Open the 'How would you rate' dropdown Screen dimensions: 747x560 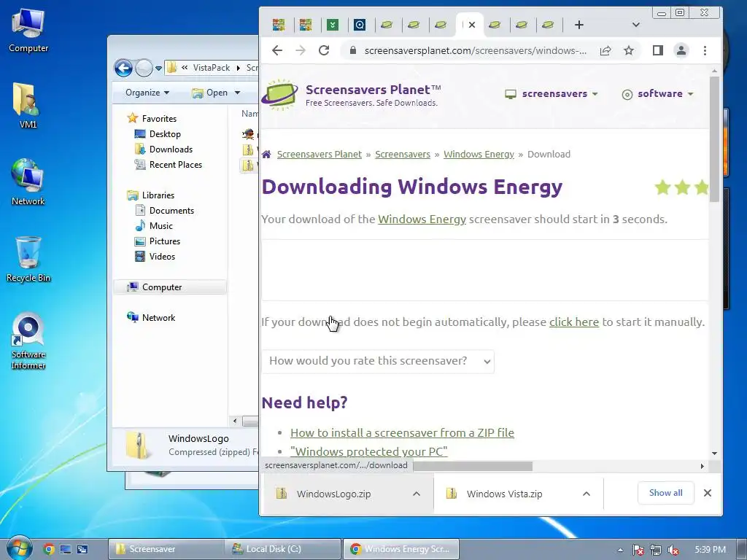coord(378,361)
